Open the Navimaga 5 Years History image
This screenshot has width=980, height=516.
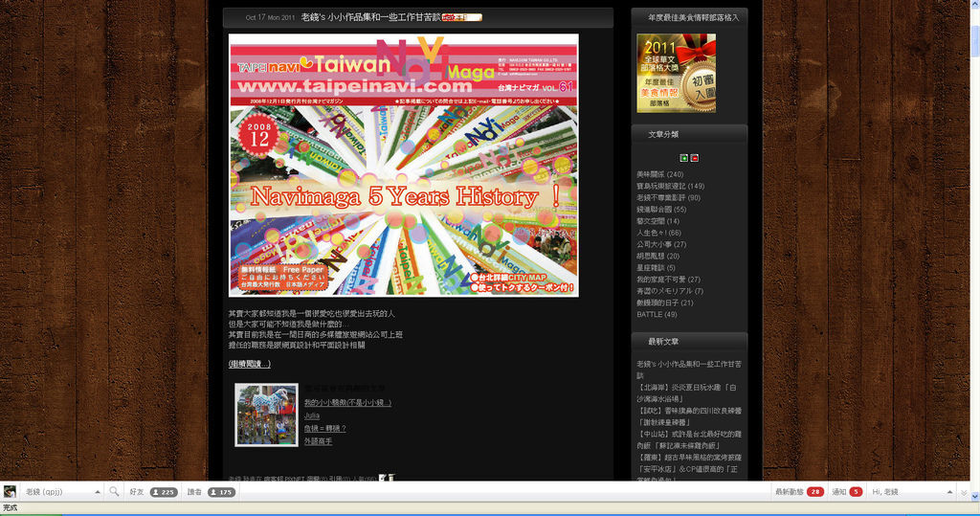[403, 165]
